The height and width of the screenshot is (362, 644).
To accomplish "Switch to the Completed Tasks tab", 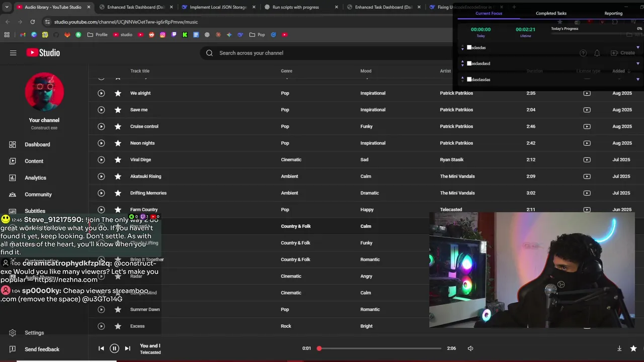I will click(x=551, y=13).
